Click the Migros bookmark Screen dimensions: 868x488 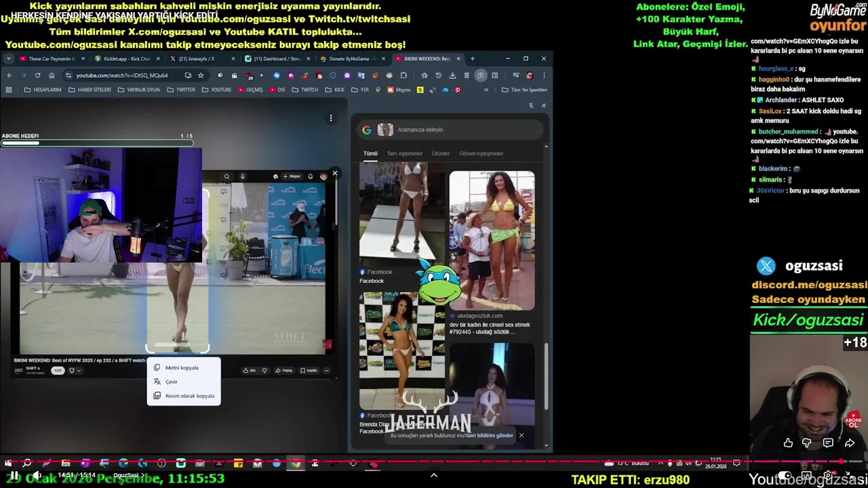(x=399, y=89)
